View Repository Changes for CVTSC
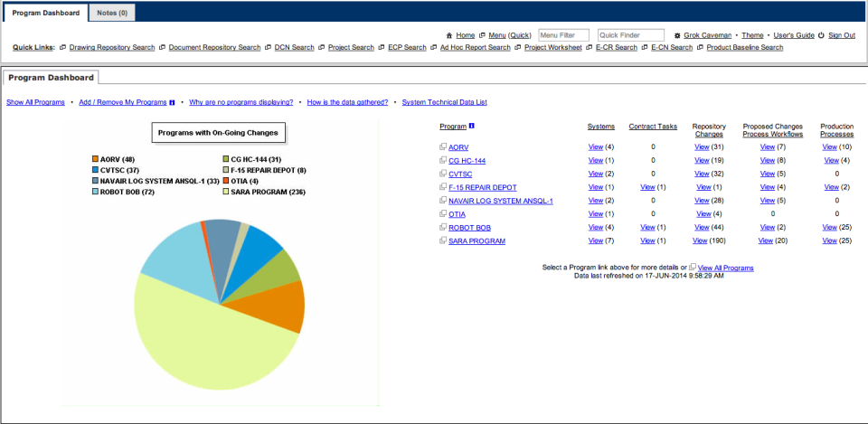This screenshot has height=424, width=868. click(x=702, y=174)
